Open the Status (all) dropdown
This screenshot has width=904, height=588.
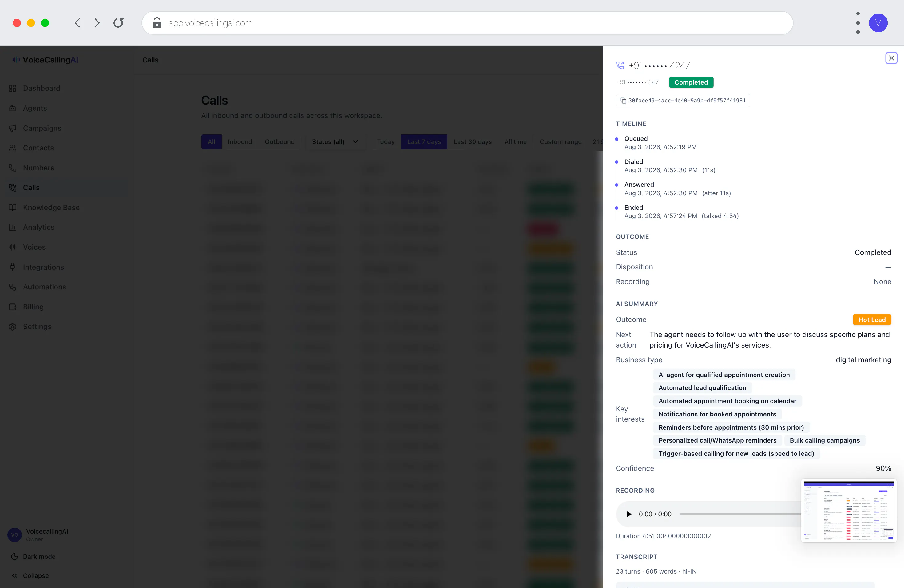pyautogui.click(x=335, y=142)
